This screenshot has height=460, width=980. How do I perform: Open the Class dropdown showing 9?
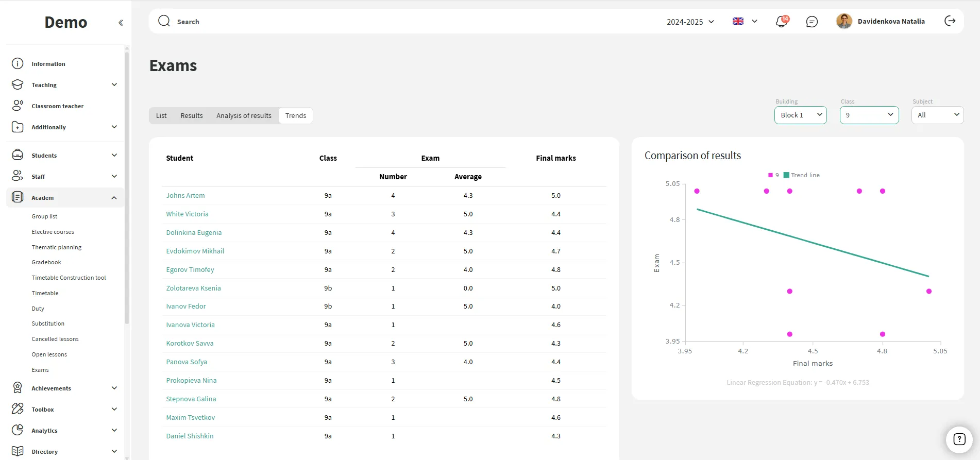[x=869, y=115]
